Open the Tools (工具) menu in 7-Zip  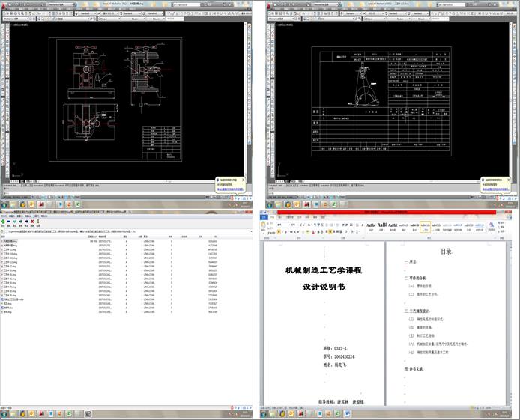click(36, 216)
